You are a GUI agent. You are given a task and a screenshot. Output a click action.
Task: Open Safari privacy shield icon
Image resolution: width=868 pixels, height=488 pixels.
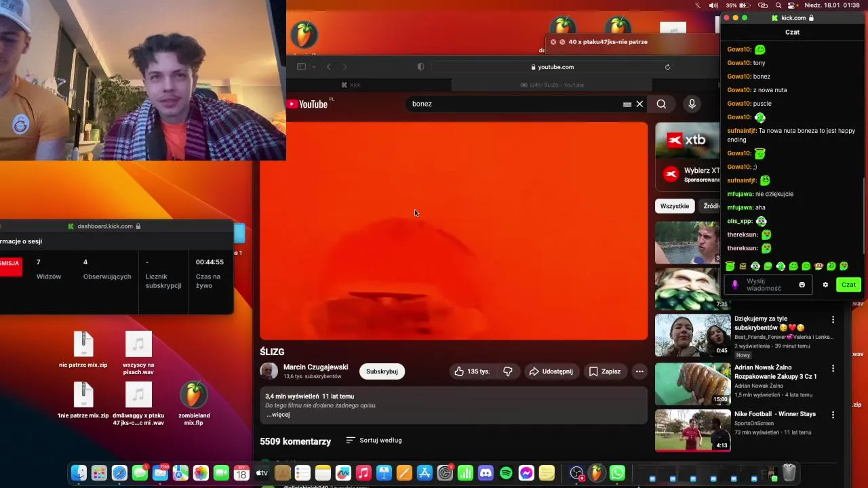[420, 66]
